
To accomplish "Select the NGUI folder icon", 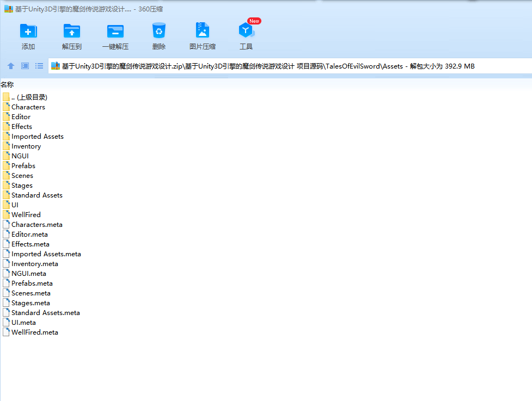I will click(x=6, y=156).
